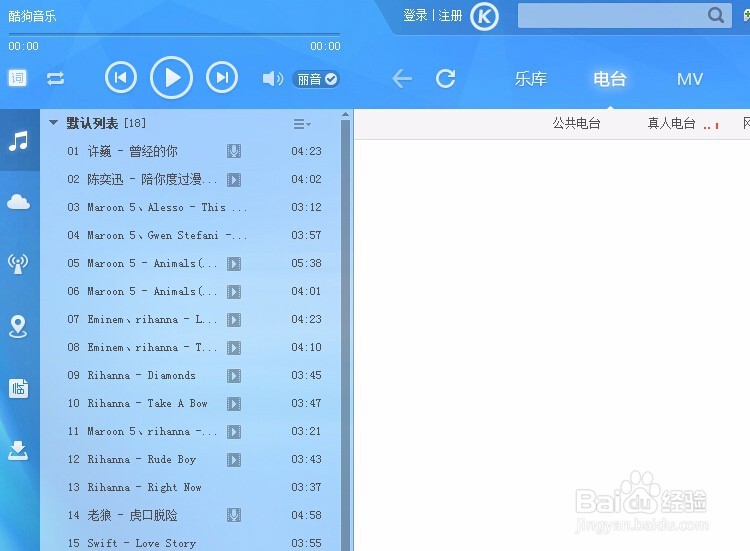The image size is (750, 551).
Task: Change the repeat playback mode
Action: coord(55,78)
